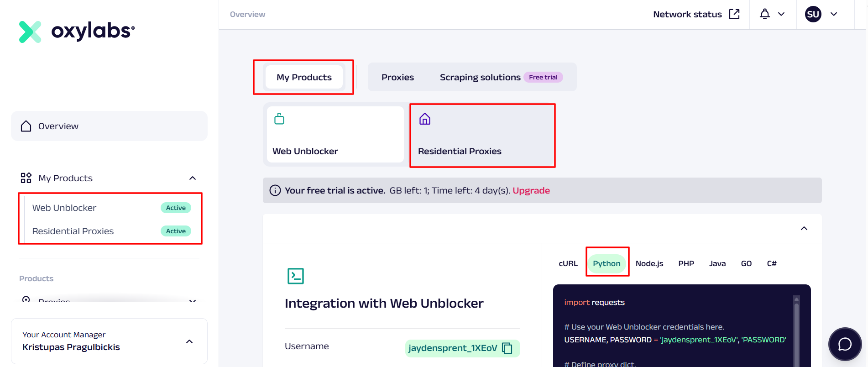Click the Free trial badge
This screenshot has width=868, height=367.
coord(543,77)
